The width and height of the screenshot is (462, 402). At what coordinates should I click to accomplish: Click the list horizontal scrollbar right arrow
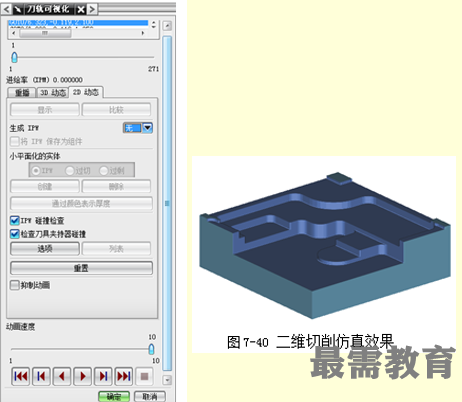pyautogui.click(x=143, y=33)
